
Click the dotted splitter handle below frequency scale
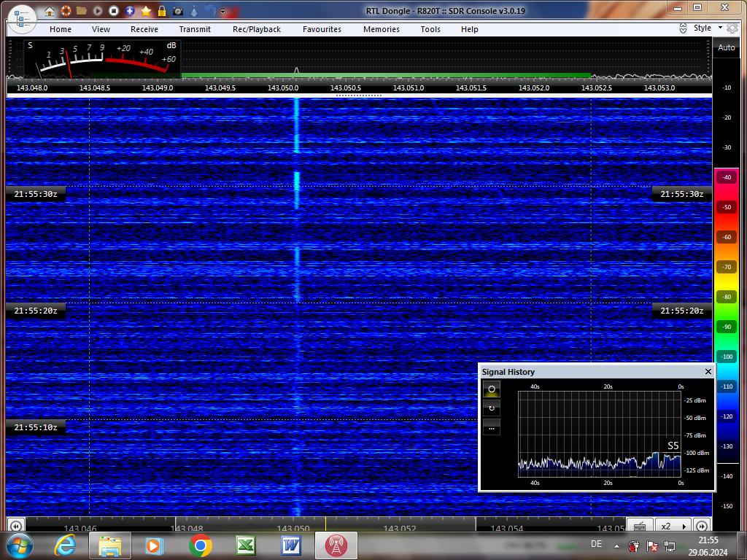pos(359,96)
